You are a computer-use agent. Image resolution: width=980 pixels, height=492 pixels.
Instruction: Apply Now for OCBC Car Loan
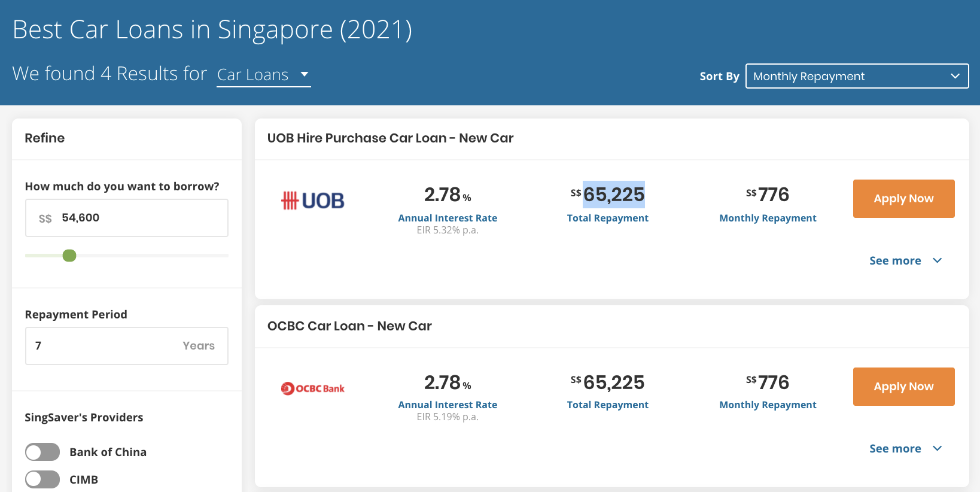click(x=903, y=387)
